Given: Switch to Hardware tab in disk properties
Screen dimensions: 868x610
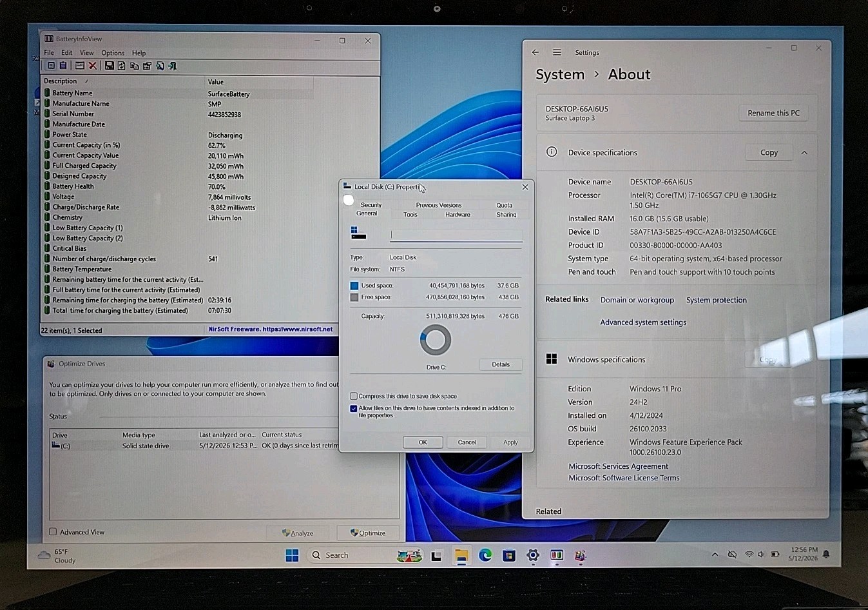Looking at the screenshot, I should [458, 215].
